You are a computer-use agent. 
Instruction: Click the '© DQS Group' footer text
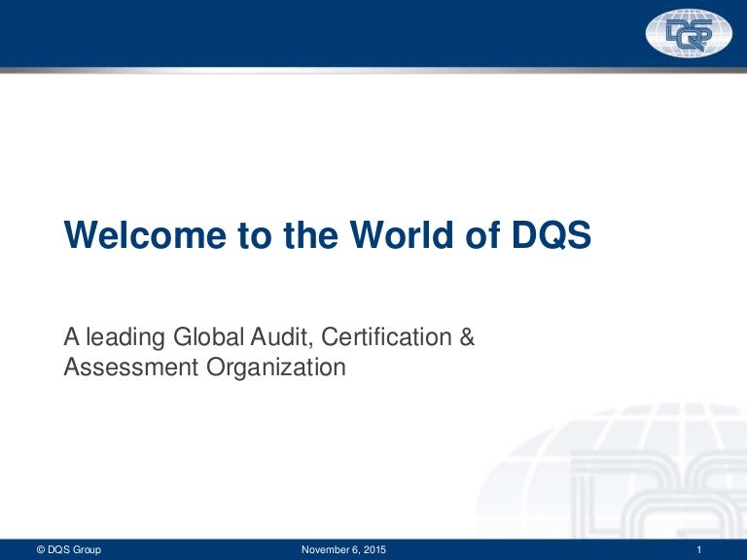click(69, 549)
